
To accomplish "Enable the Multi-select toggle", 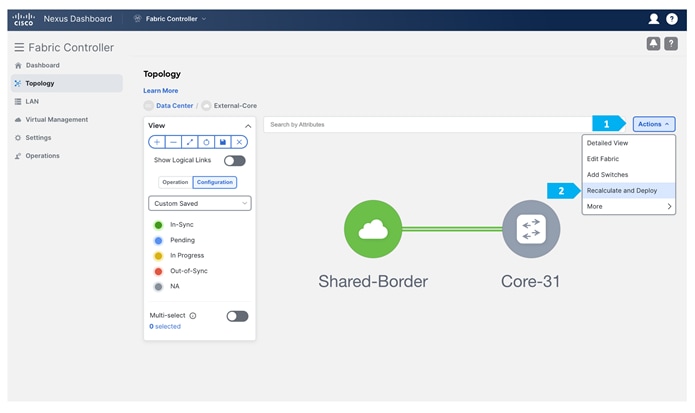I will (237, 316).
